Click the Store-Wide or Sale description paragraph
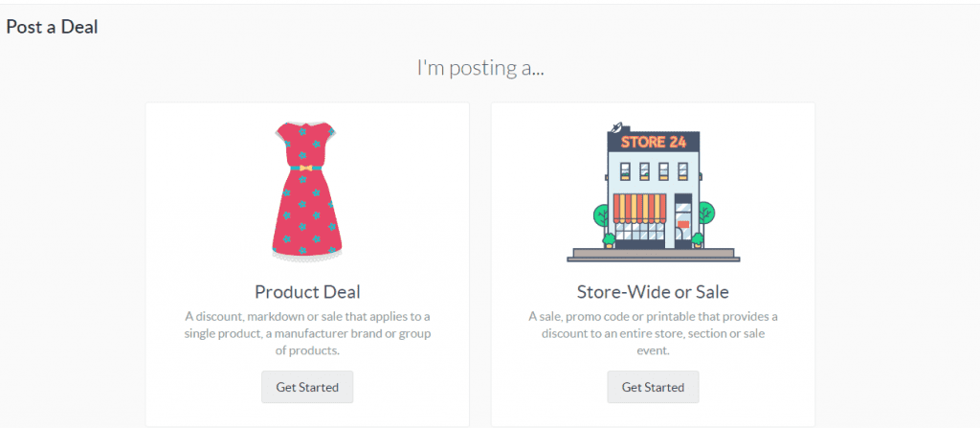 click(x=653, y=333)
